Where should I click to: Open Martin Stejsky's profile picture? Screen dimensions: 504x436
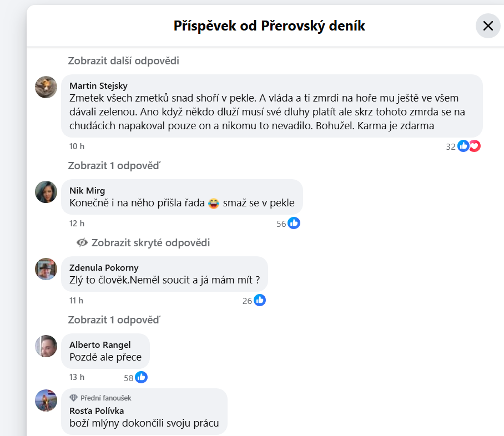click(46, 87)
